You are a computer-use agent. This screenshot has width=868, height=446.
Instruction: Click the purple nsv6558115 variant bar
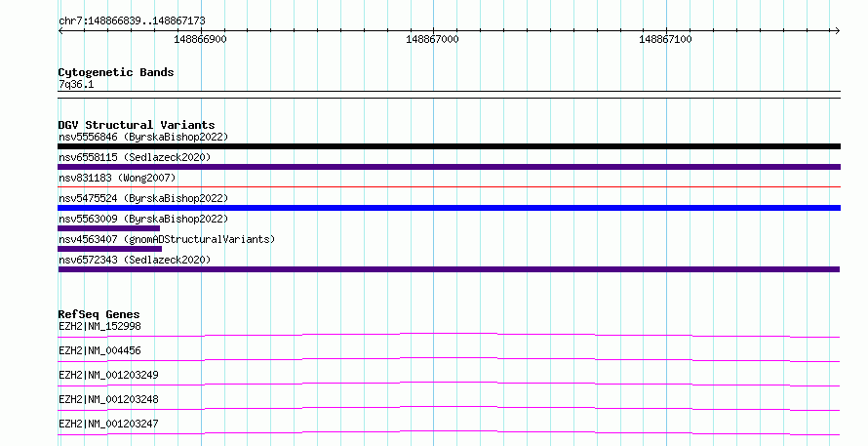449,167
